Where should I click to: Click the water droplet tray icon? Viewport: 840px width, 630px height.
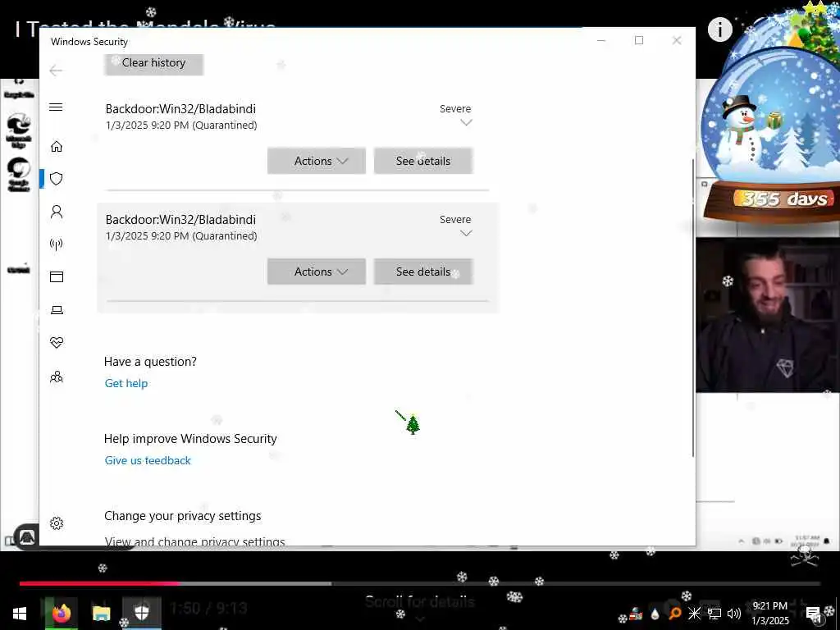(x=655, y=614)
